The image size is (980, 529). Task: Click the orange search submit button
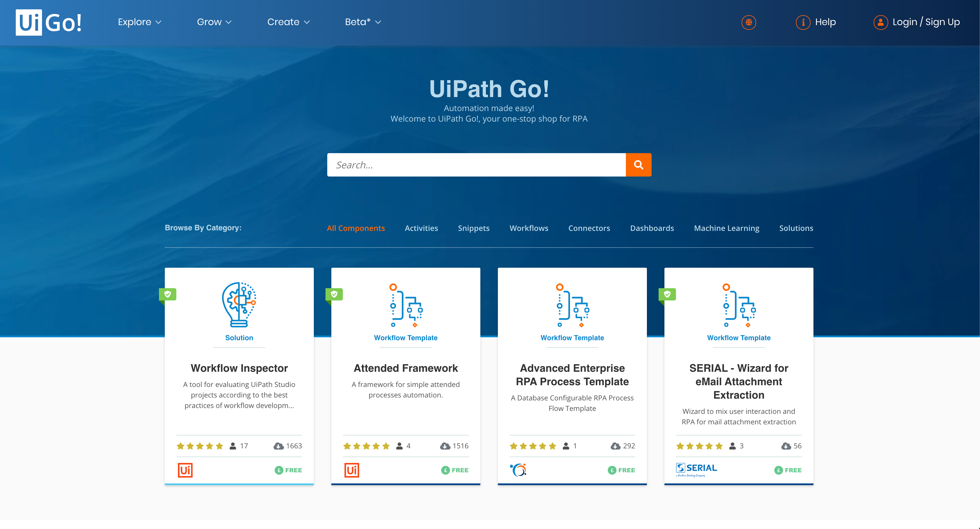(639, 164)
